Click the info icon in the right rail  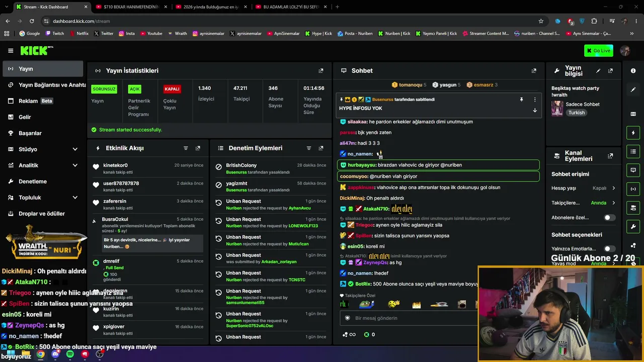point(633,71)
